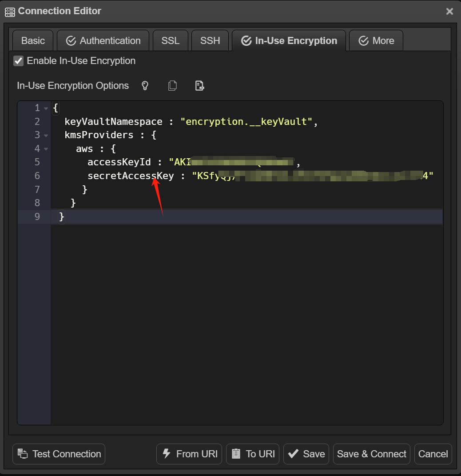This screenshot has height=476, width=461.
Task: Click the aws key on line 4
Action: tap(84, 149)
